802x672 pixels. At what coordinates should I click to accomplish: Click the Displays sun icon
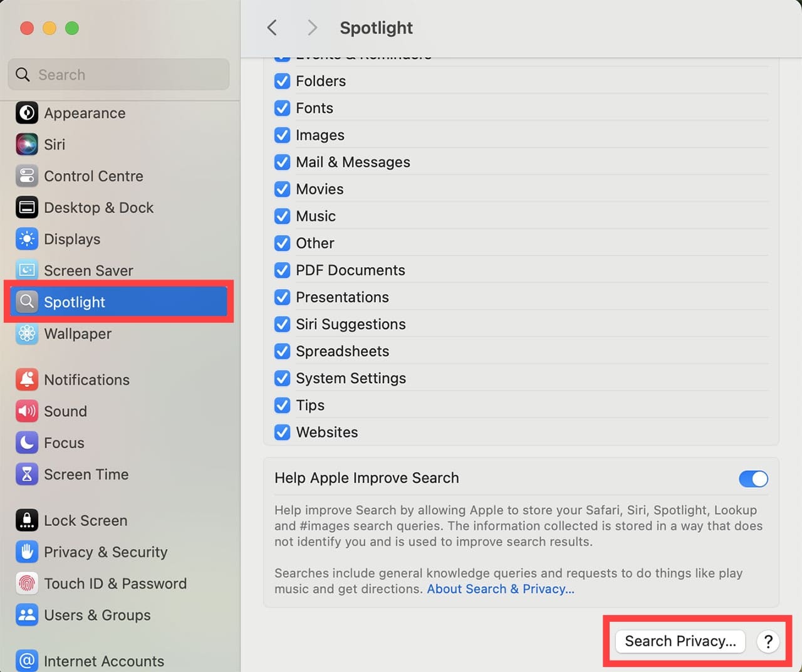[27, 239]
